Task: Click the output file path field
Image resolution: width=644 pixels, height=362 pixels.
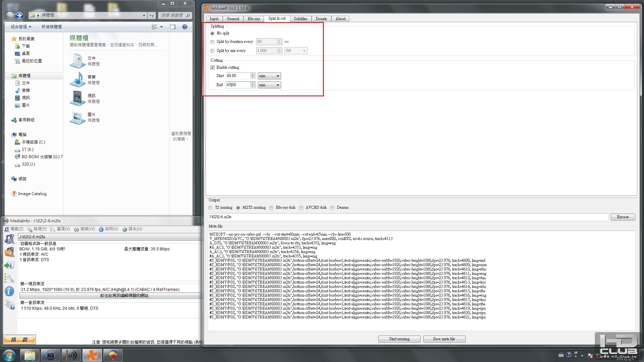Action: 408,217
